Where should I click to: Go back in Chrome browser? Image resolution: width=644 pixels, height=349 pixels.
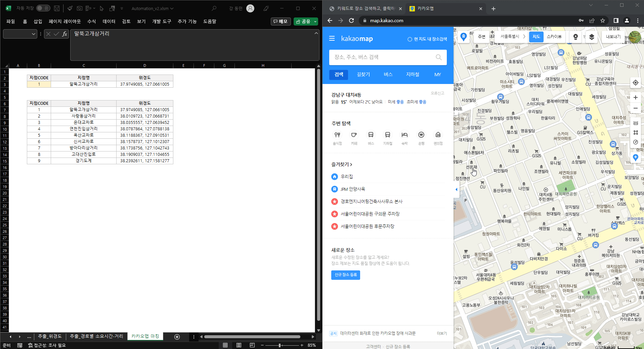point(330,20)
